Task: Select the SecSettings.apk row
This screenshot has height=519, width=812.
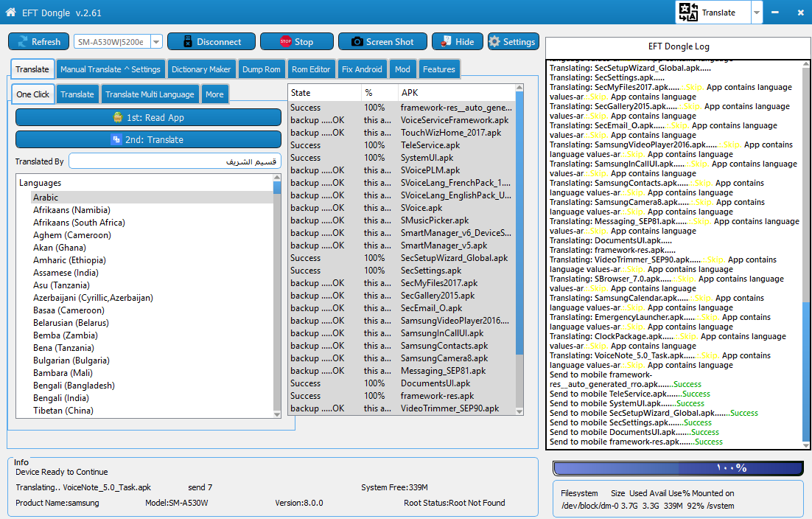Action: 402,271
